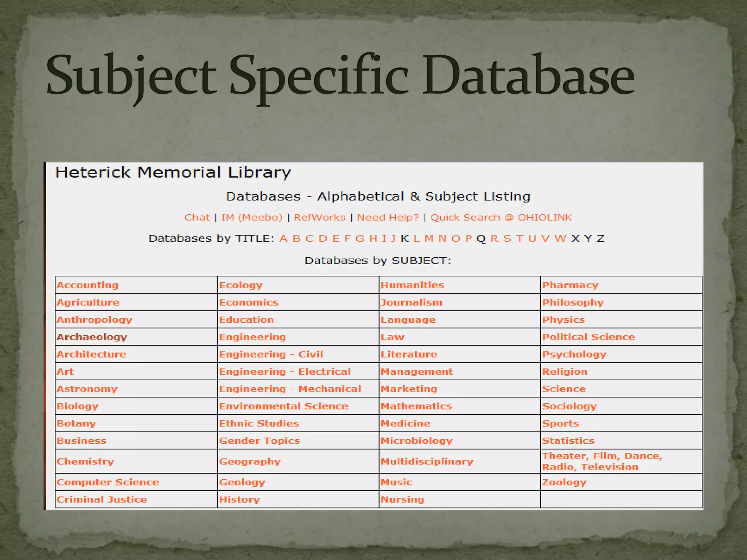Open Multidisciplinary databases
Screen dimensions: 747x560
click(427, 462)
